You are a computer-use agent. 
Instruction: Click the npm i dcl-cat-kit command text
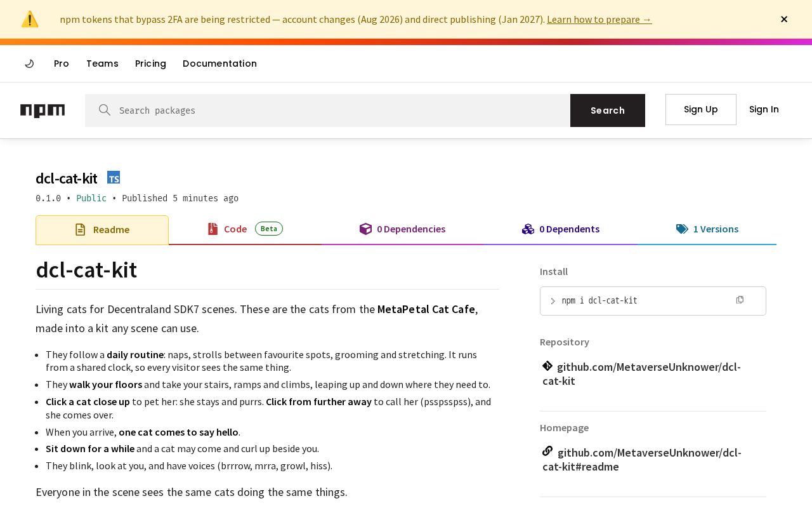(x=599, y=301)
